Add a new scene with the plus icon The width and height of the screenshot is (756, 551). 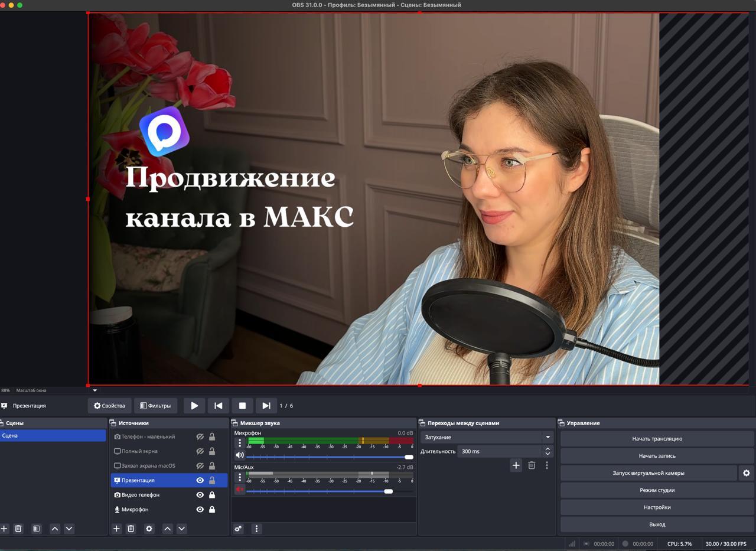[5, 529]
